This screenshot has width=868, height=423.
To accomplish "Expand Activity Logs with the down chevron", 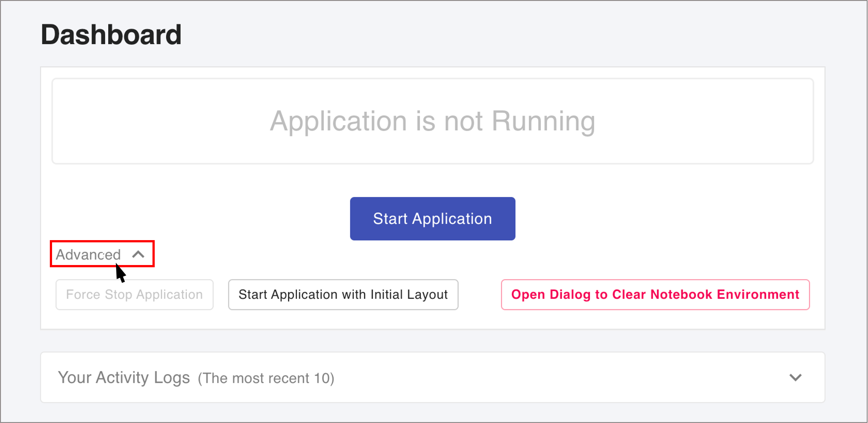I will click(795, 378).
